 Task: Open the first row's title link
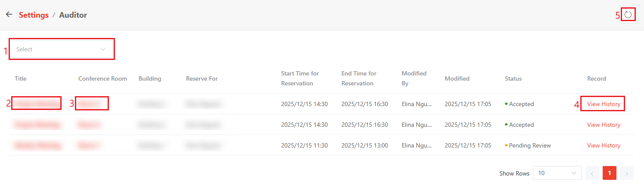coord(37,104)
